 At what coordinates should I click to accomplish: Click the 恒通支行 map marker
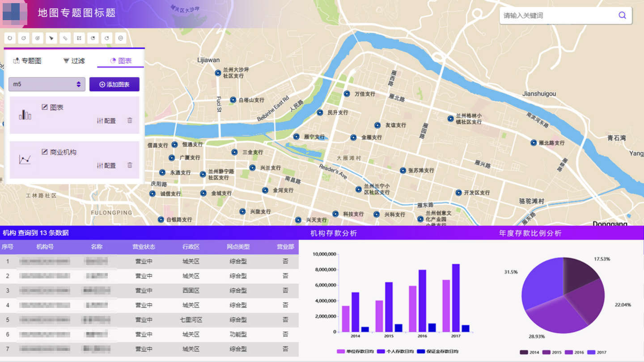[x=174, y=144]
